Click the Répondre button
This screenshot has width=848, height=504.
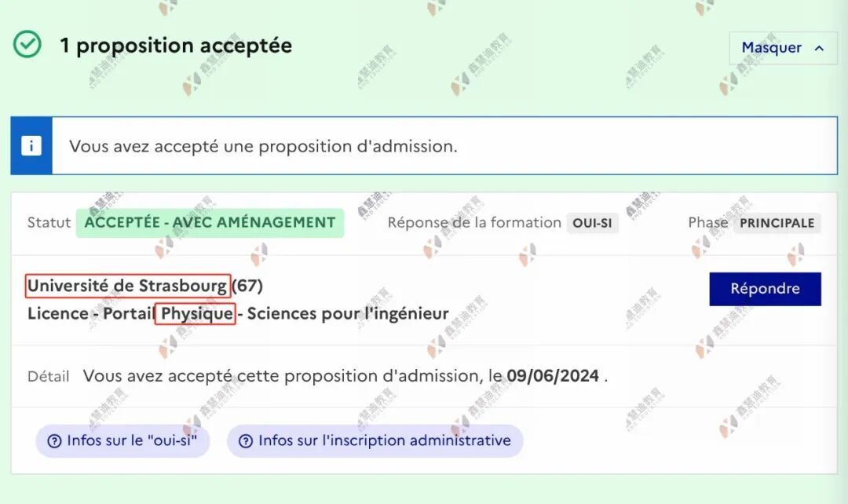coord(765,289)
